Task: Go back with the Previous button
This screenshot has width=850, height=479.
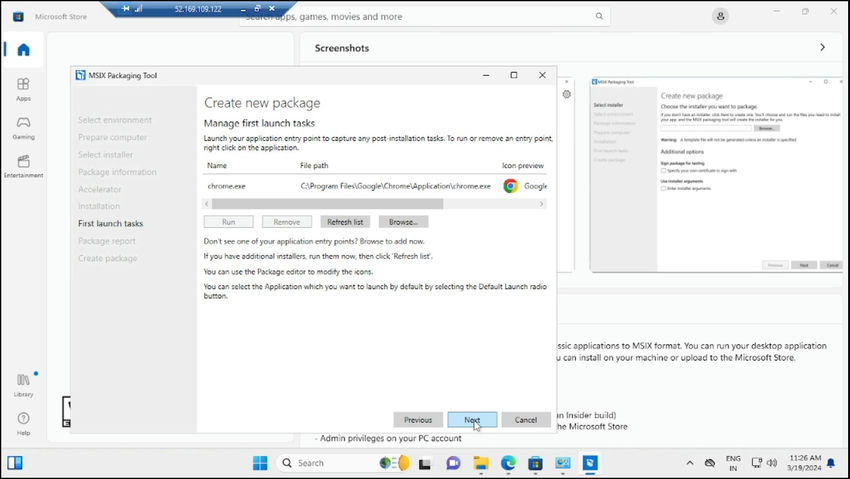Action: click(418, 420)
